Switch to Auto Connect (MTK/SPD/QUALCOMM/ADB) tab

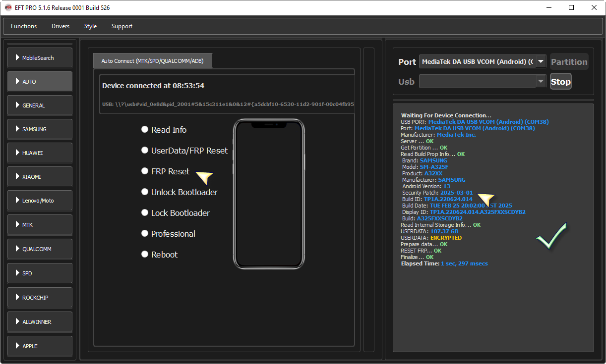(x=153, y=61)
